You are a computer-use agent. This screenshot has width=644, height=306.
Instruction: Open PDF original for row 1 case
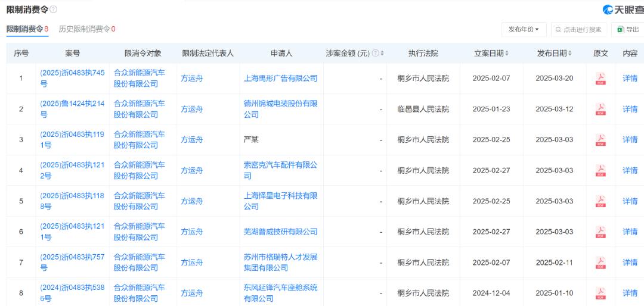[x=600, y=79]
